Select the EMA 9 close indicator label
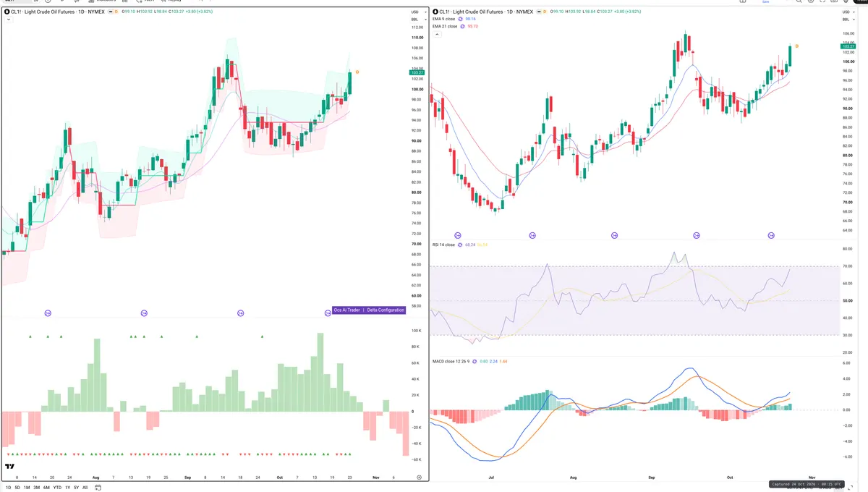 (x=444, y=19)
